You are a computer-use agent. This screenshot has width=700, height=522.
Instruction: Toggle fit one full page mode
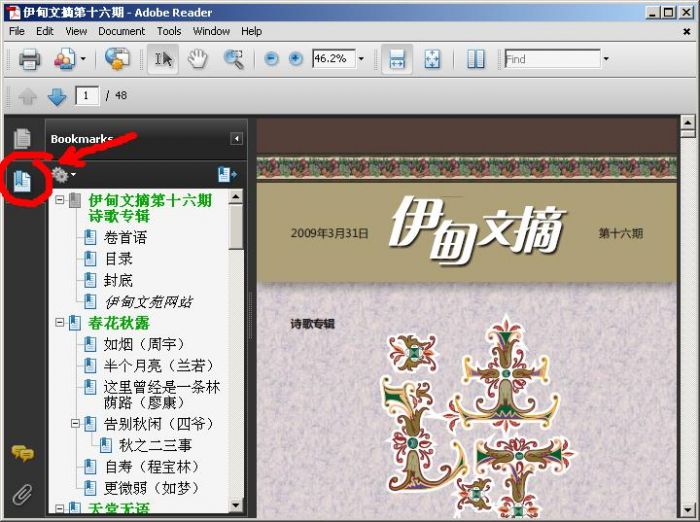point(432,59)
